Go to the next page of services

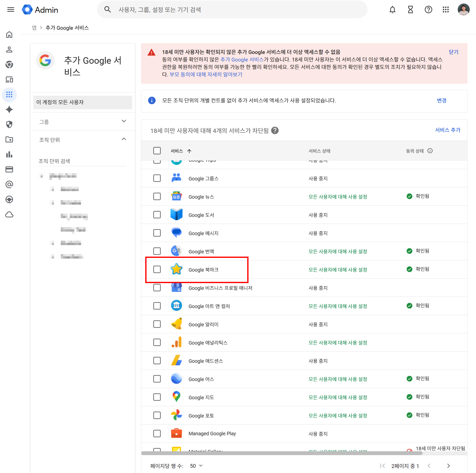pos(448,466)
